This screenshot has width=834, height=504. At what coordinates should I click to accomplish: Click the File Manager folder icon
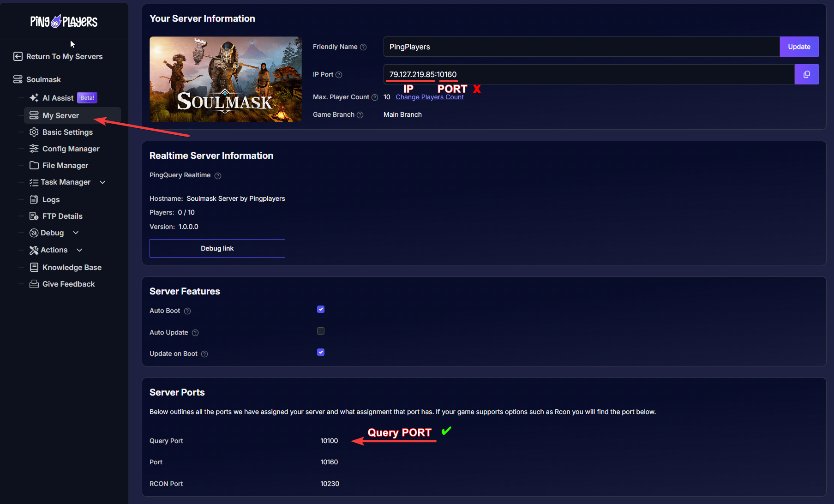pyautogui.click(x=34, y=165)
